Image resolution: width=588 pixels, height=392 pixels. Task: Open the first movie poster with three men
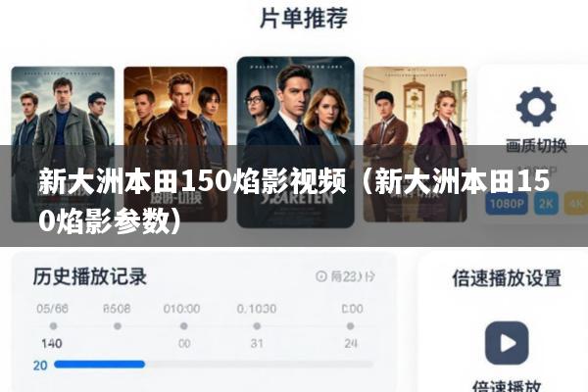[x=63, y=144]
